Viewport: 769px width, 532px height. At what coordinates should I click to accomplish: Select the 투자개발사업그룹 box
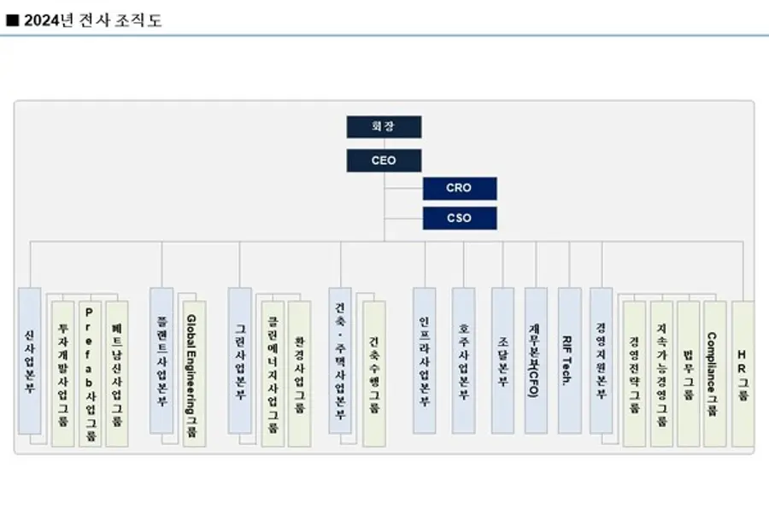pos(63,373)
